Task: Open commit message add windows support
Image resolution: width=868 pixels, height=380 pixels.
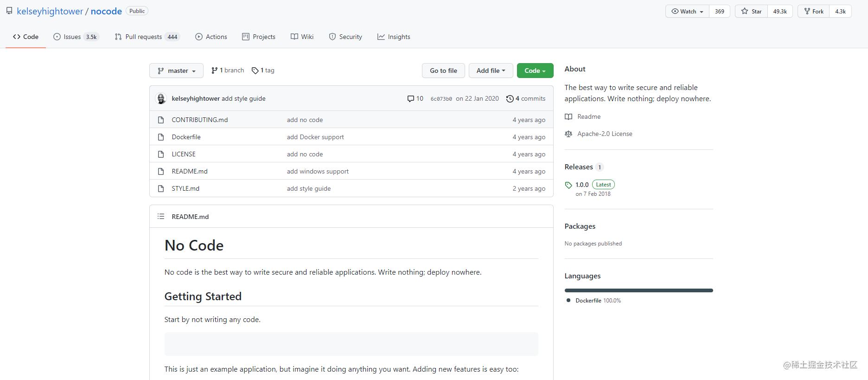Action: (318, 171)
